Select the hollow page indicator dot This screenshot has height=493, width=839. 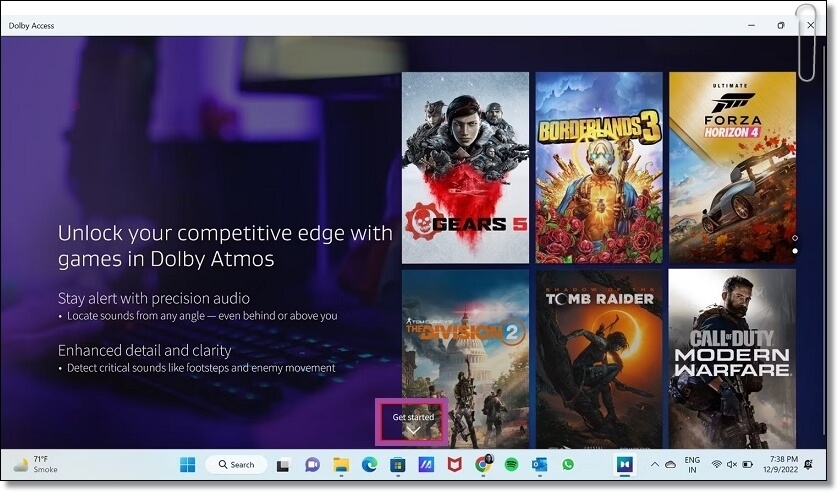click(x=795, y=238)
